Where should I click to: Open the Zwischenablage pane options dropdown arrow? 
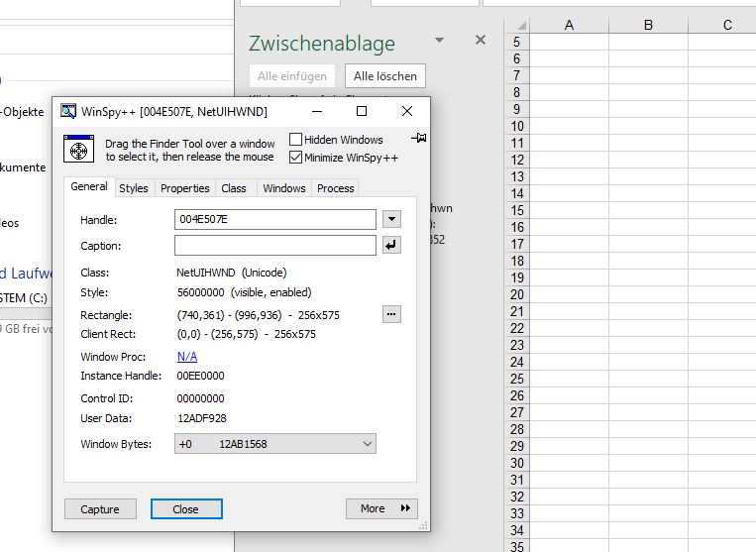439,40
